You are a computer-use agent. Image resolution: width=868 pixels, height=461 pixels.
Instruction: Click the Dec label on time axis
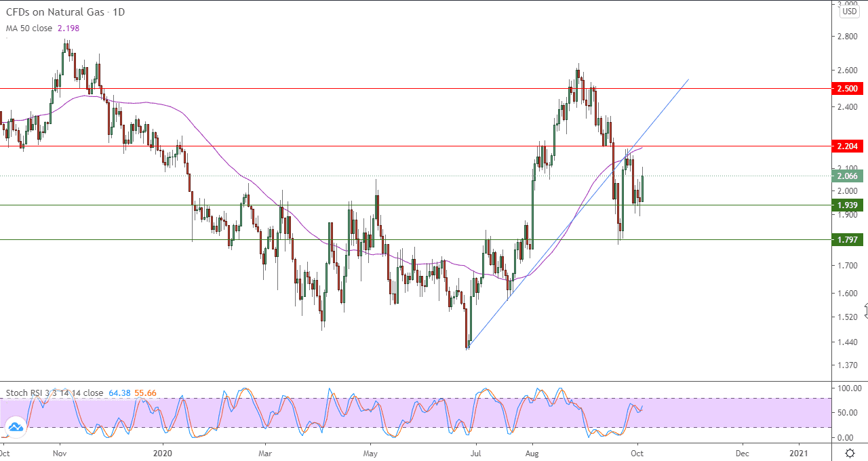pyautogui.click(x=743, y=452)
